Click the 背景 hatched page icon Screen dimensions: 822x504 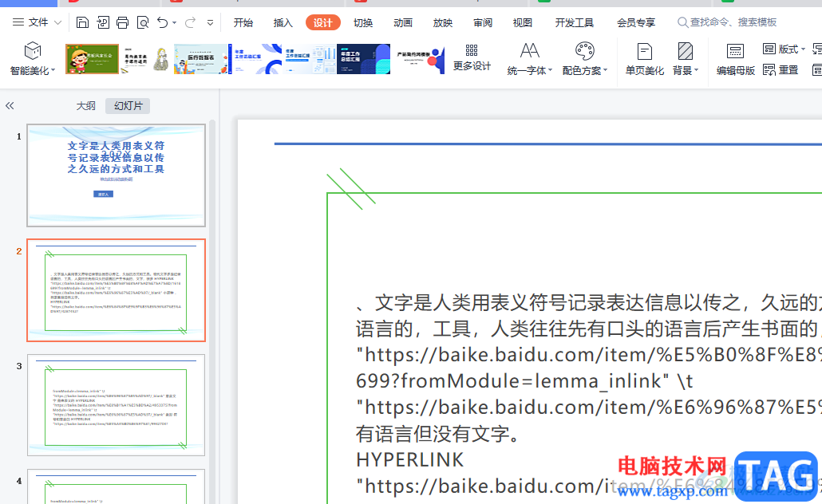coord(686,51)
